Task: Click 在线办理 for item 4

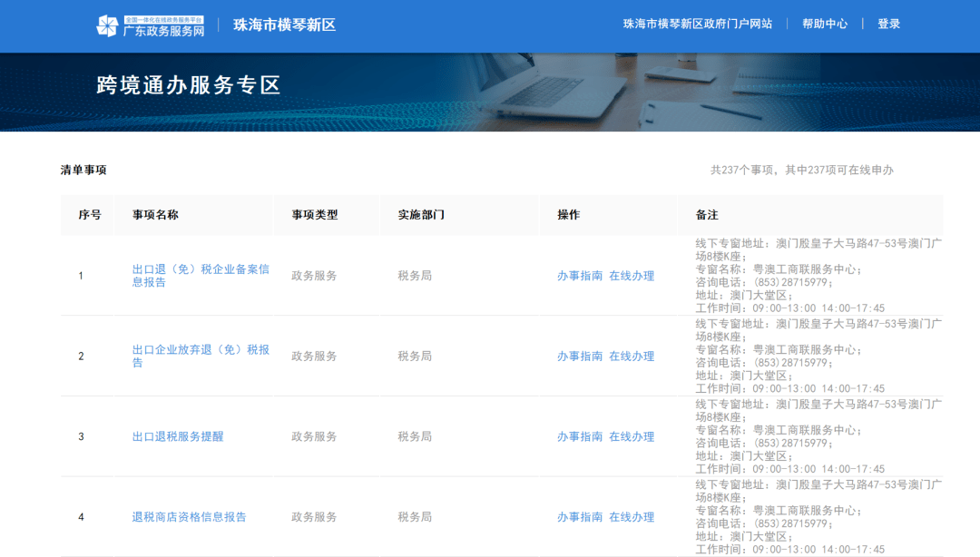Action: click(632, 517)
